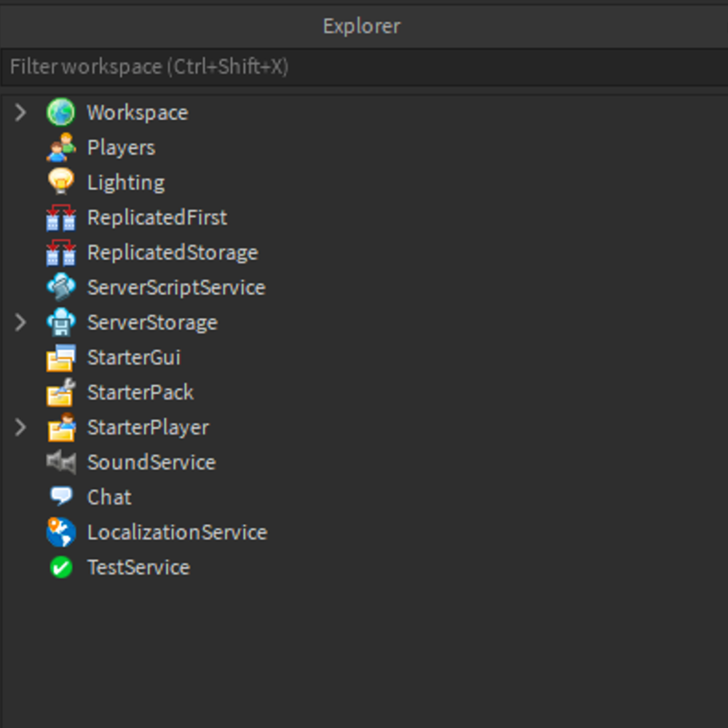Click the Lighting bulb icon
Screen dimensions: 728x728
pyautogui.click(x=61, y=181)
